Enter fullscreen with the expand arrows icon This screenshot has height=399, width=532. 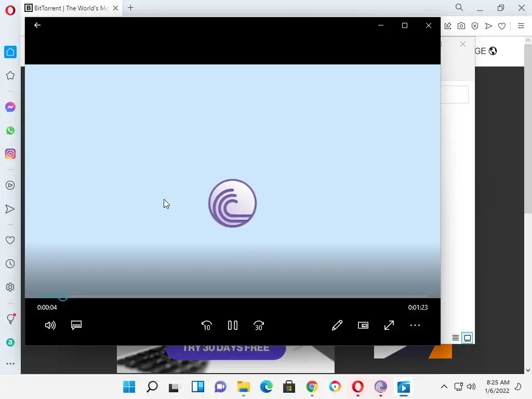[389, 325]
